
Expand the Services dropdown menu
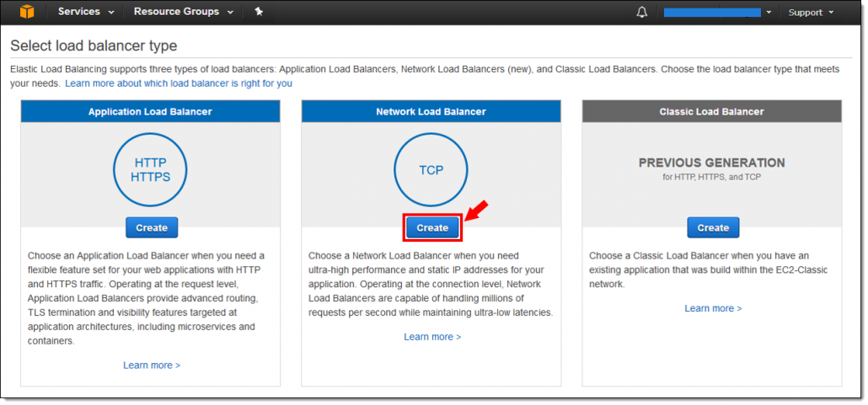click(86, 12)
